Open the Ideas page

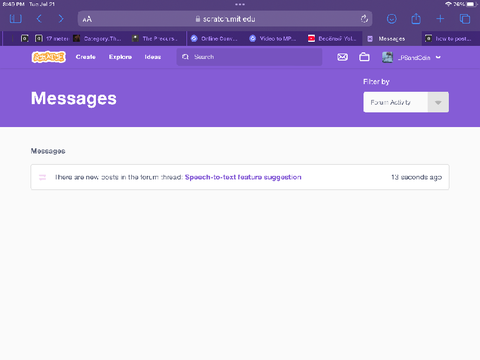pos(153,57)
